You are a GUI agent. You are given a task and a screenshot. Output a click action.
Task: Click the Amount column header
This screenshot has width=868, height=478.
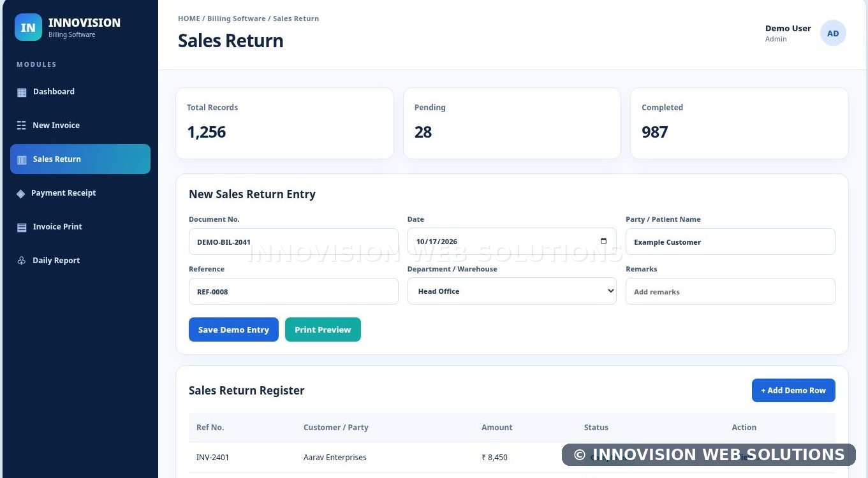tap(497, 428)
